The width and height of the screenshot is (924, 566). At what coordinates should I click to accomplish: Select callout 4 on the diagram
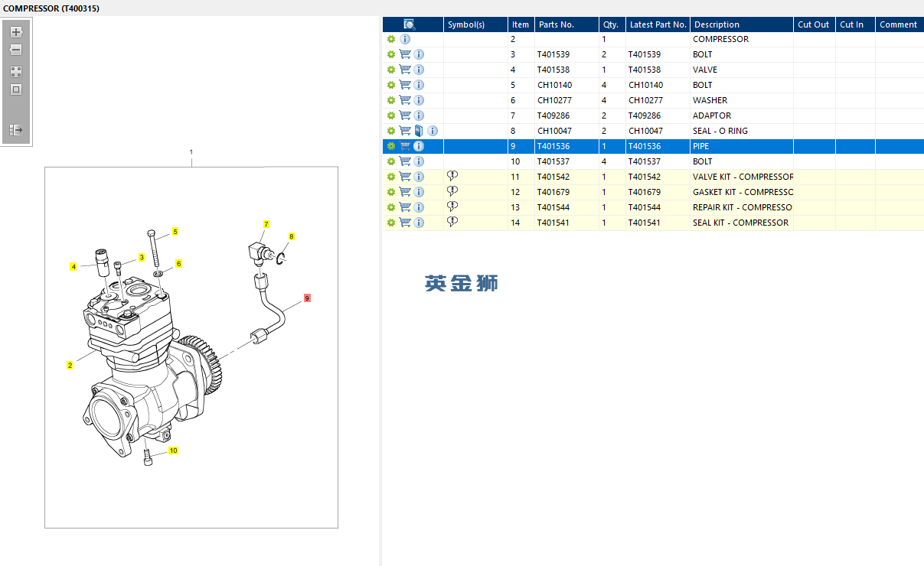(x=73, y=267)
